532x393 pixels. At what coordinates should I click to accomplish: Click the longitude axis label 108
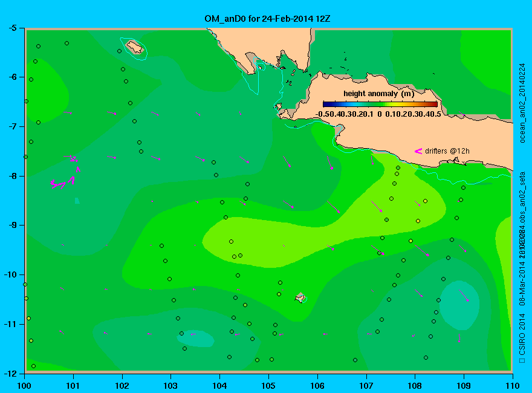click(x=415, y=386)
